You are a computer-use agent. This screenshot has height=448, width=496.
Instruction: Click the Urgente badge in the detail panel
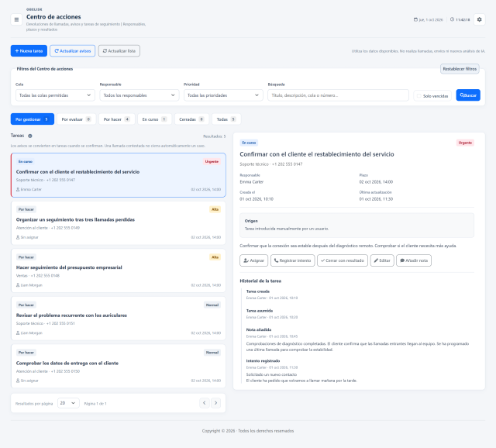point(465,143)
